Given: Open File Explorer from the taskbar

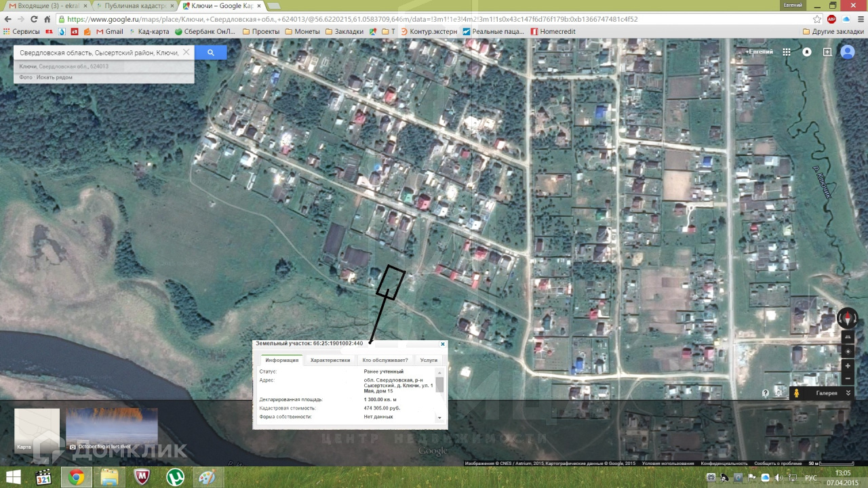Looking at the screenshot, I should click(109, 477).
